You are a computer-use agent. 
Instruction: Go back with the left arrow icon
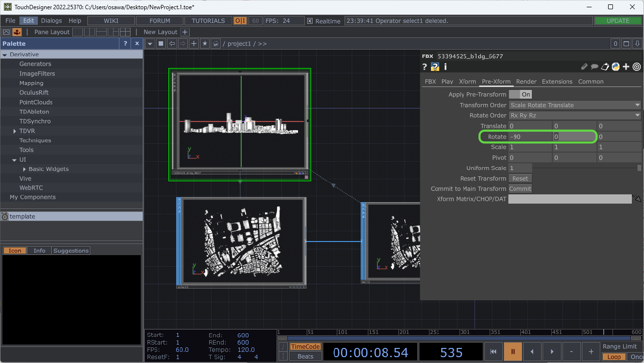172,44
